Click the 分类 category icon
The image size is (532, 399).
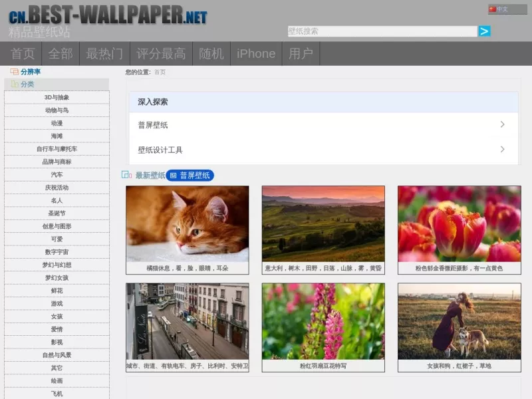pyautogui.click(x=15, y=84)
